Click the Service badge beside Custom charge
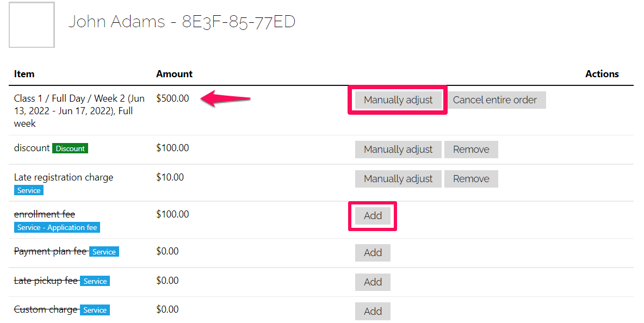 [95, 310]
